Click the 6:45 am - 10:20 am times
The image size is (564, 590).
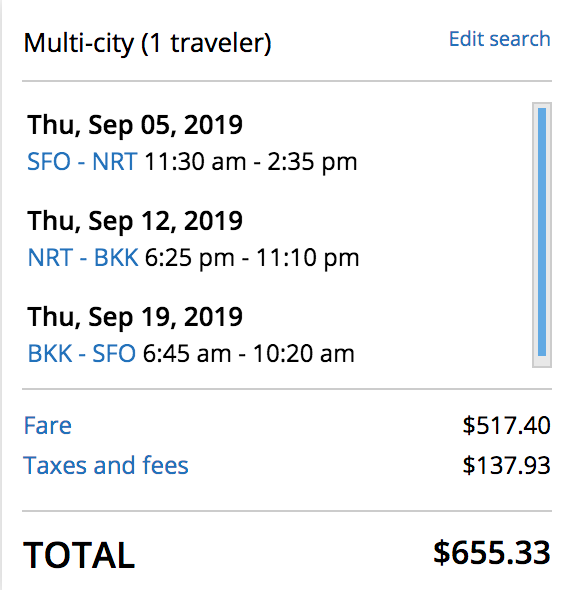[249, 354]
